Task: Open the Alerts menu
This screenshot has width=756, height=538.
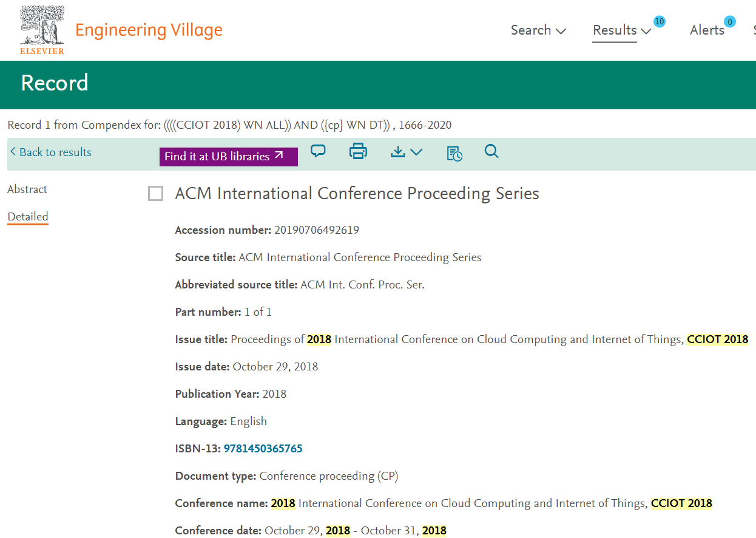Action: 707,30
